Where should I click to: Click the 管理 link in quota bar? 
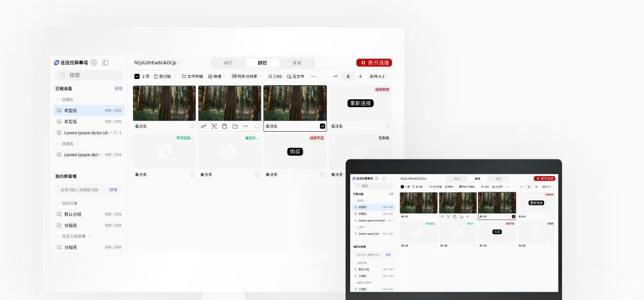pyautogui.click(x=113, y=190)
